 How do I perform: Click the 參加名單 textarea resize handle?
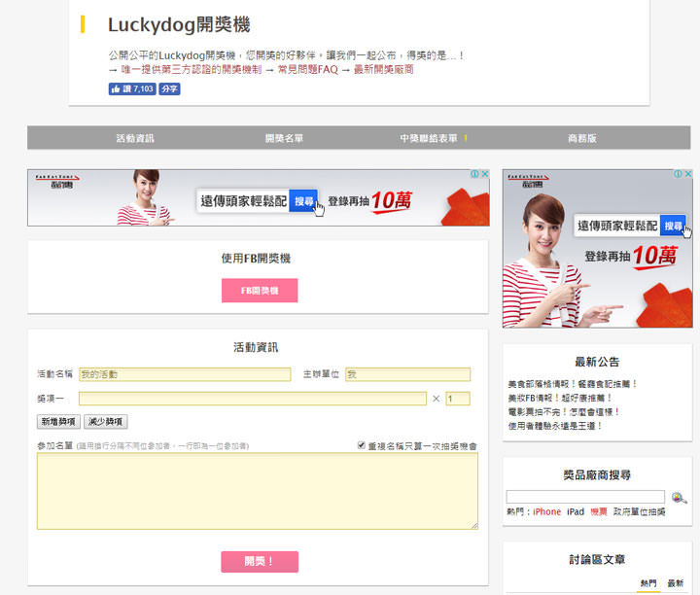click(474, 526)
